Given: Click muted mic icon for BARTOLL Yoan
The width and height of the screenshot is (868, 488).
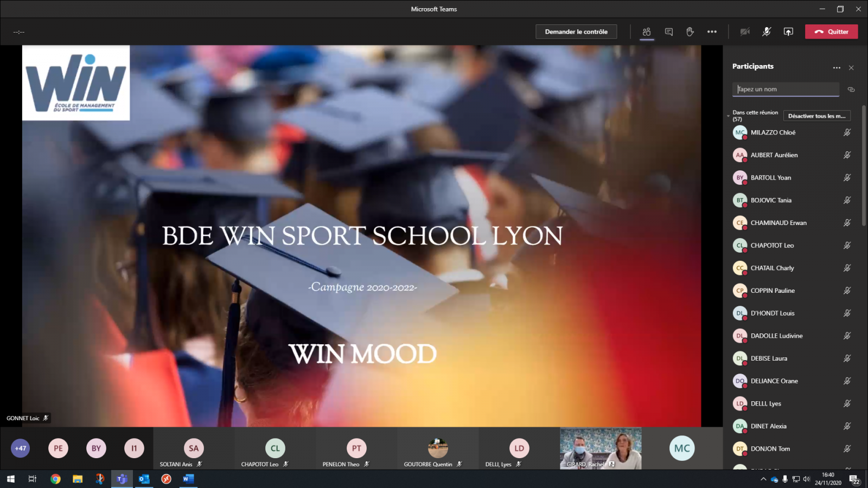Looking at the screenshot, I should [x=847, y=178].
